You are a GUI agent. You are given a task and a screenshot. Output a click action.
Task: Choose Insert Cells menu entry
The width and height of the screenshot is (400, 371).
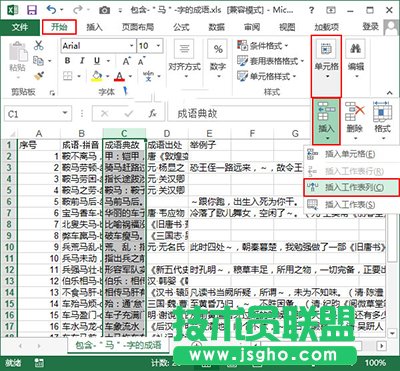352,154
